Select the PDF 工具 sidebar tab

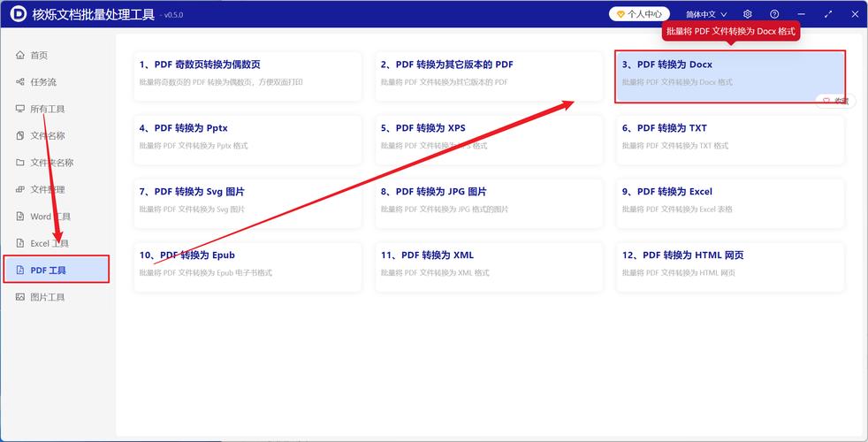coord(56,270)
